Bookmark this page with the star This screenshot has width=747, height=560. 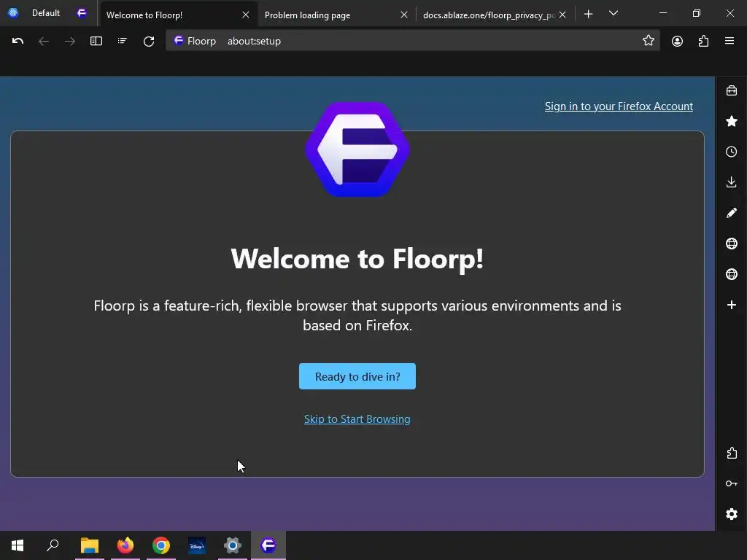pos(648,41)
